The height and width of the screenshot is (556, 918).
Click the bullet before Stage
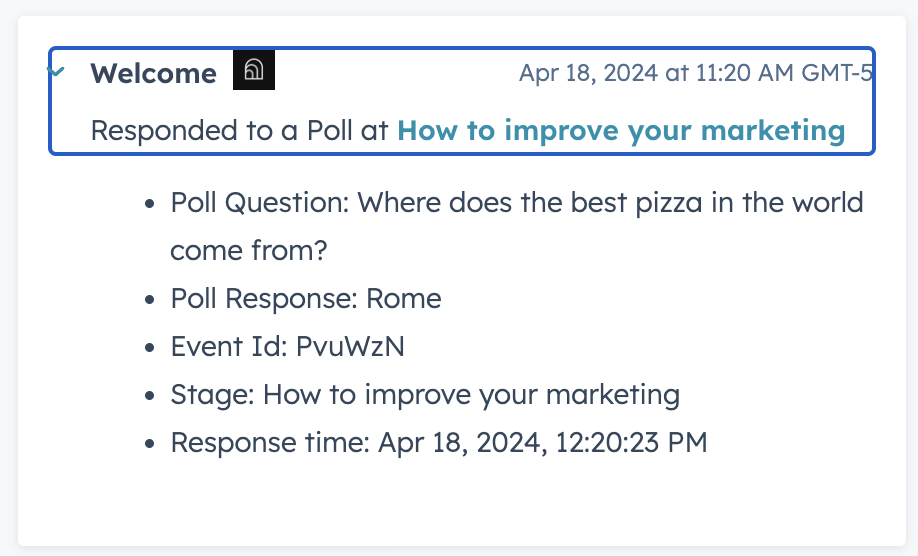click(x=150, y=396)
